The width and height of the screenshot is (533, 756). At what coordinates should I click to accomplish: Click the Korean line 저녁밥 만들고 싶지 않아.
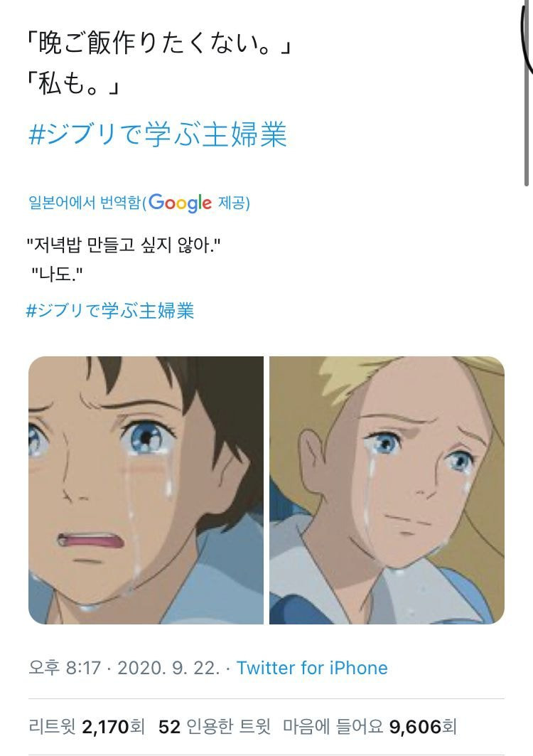123,245
